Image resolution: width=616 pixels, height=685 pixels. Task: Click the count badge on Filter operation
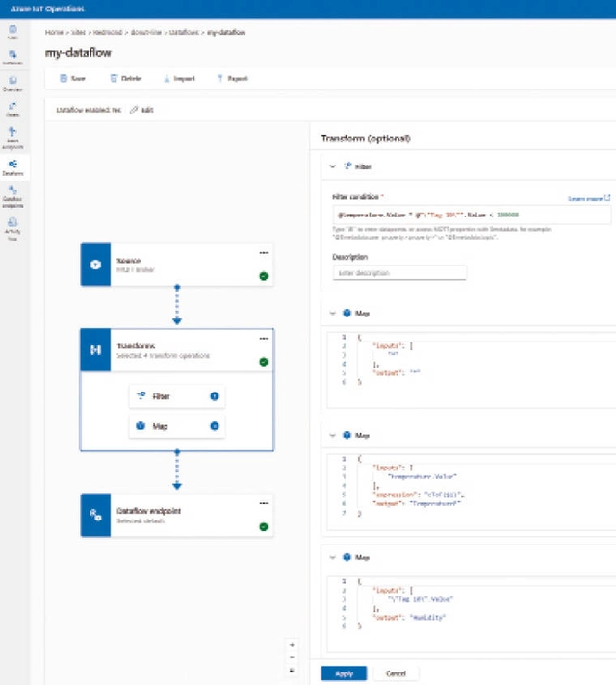click(215, 396)
